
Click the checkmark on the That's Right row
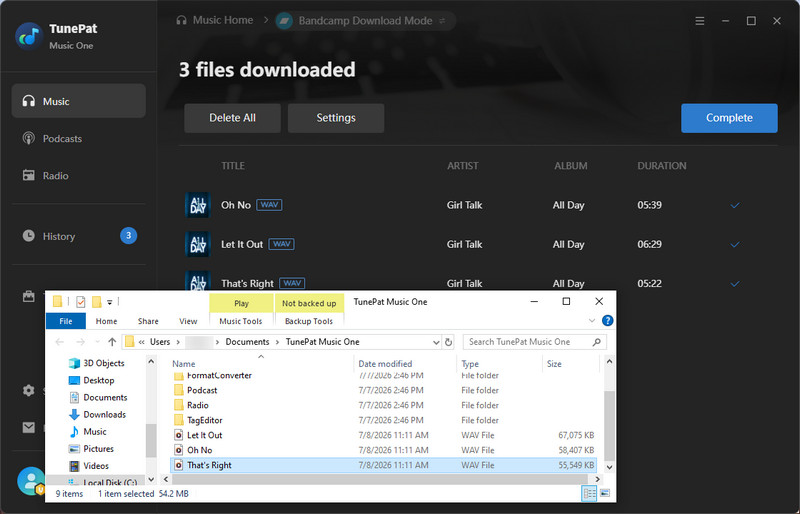735,284
